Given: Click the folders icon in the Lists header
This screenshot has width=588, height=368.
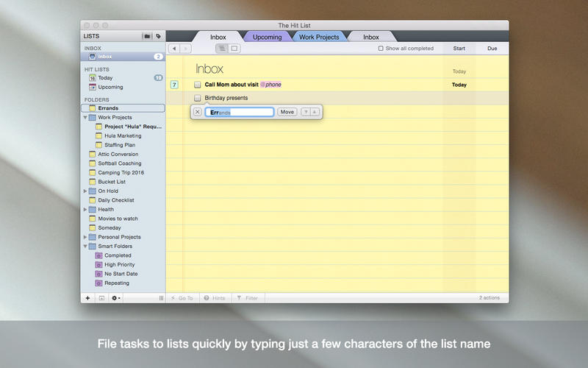Looking at the screenshot, I should point(147,36).
